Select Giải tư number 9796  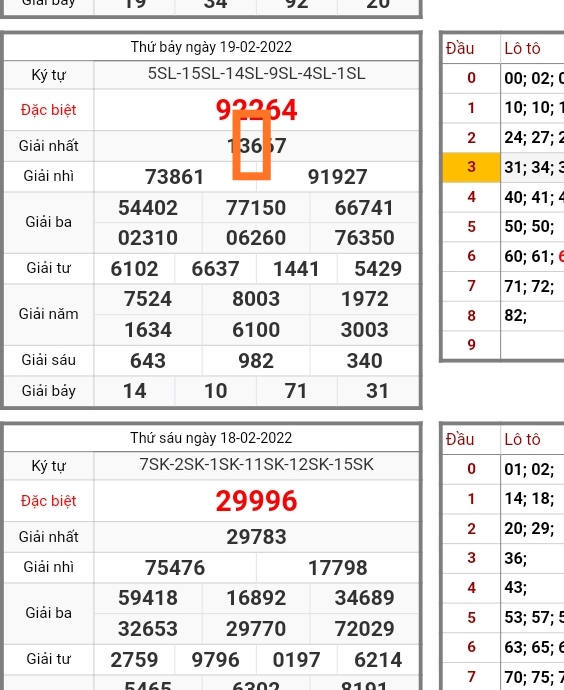[216, 660]
